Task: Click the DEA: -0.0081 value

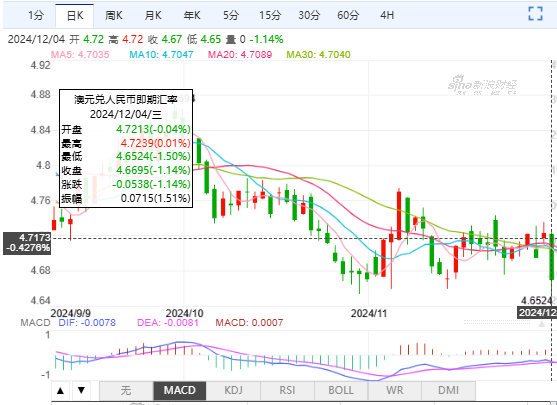Action: click(x=168, y=323)
